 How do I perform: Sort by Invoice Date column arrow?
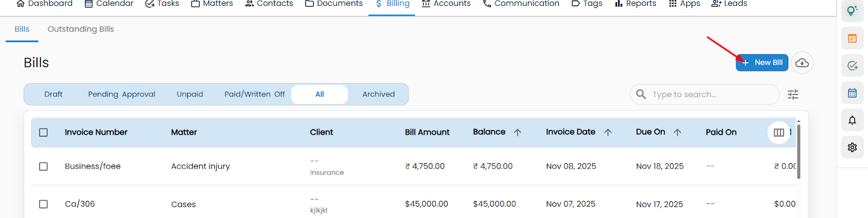608,132
